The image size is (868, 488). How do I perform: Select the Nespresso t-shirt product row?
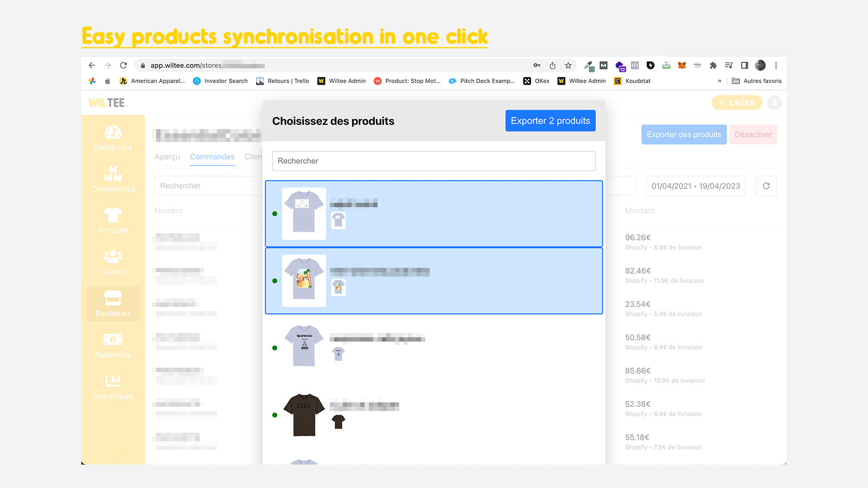point(433,348)
